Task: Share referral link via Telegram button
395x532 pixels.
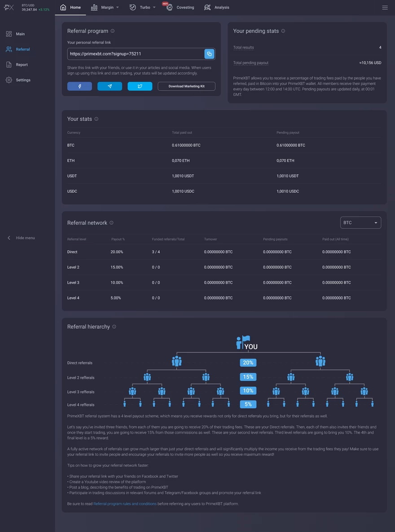Action: [x=110, y=86]
